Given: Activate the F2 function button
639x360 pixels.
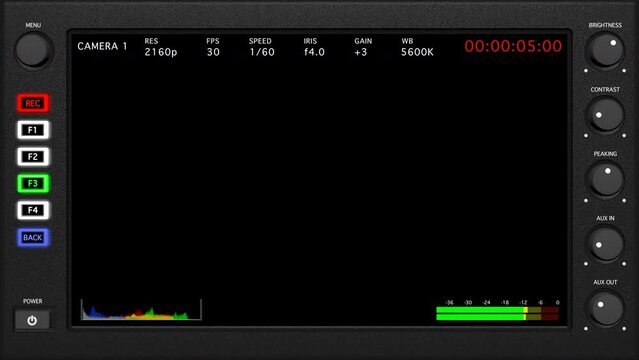Looking at the screenshot, I should pos(33,157).
